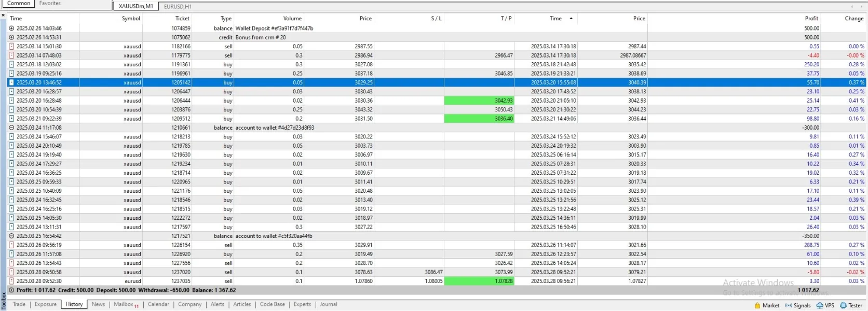Image resolution: width=868 pixels, height=311 pixels.
Task: Click the deal icon for eurusd ticket 1237035 row
Action: (x=11, y=281)
